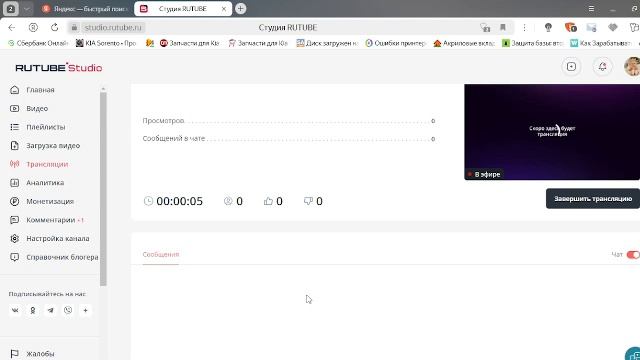Viewport: 640px width, 360px height.
Task: Open Настройка канала settings
Action: click(x=58, y=238)
